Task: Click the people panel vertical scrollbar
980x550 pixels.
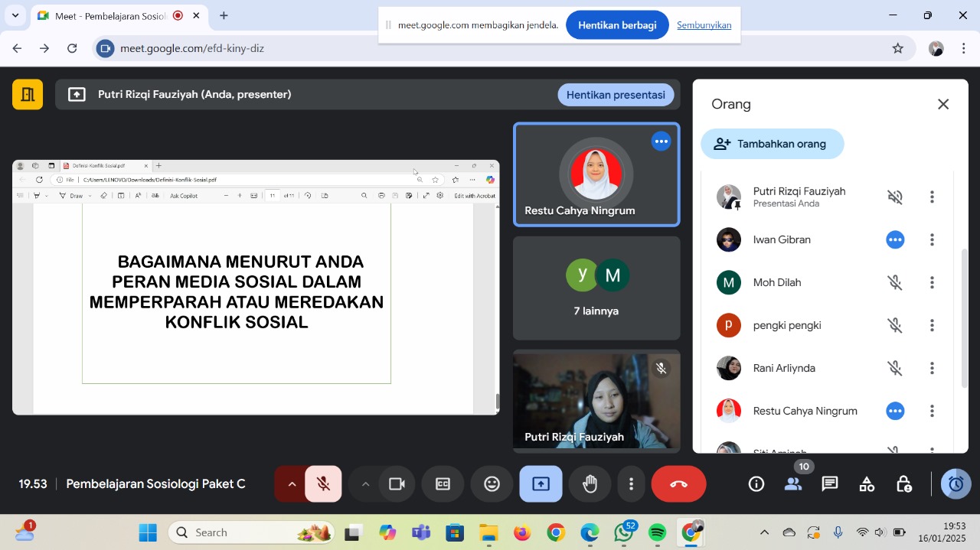Action: (x=964, y=317)
